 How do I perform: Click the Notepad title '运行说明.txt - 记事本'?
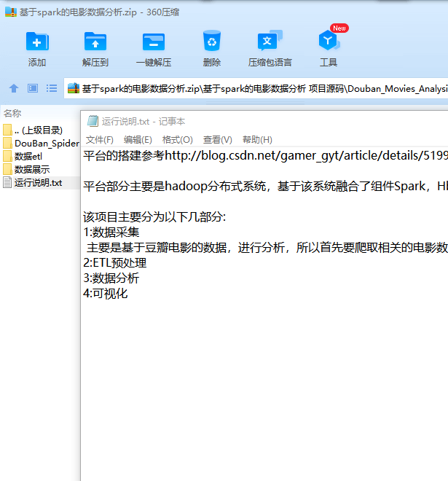pyautogui.click(x=144, y=122)
